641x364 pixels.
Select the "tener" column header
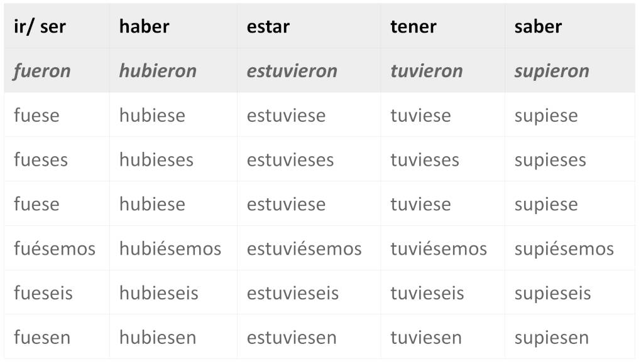point(413,26)
